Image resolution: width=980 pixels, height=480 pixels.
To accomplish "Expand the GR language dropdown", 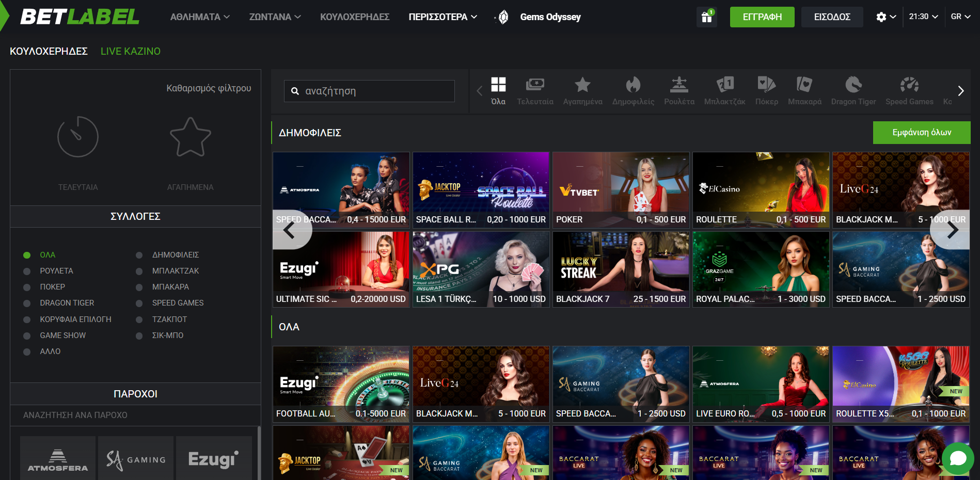I will click(960, 17).
